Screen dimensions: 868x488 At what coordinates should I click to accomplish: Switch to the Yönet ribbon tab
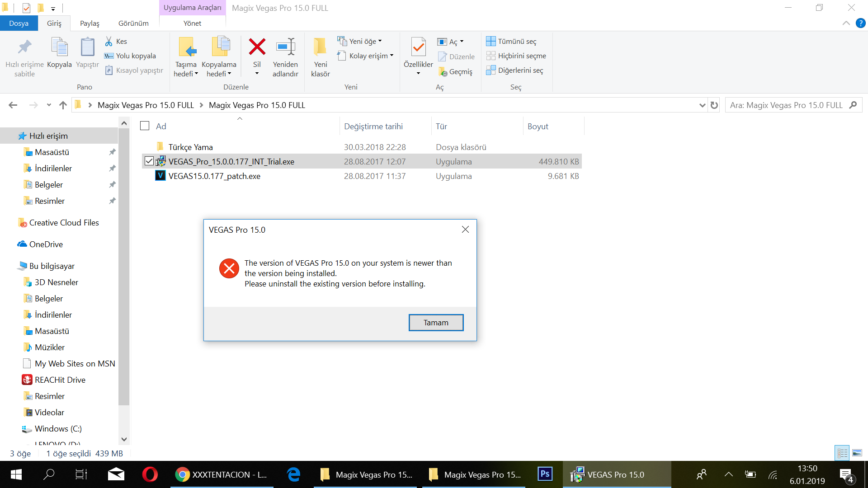click(192, 23)
